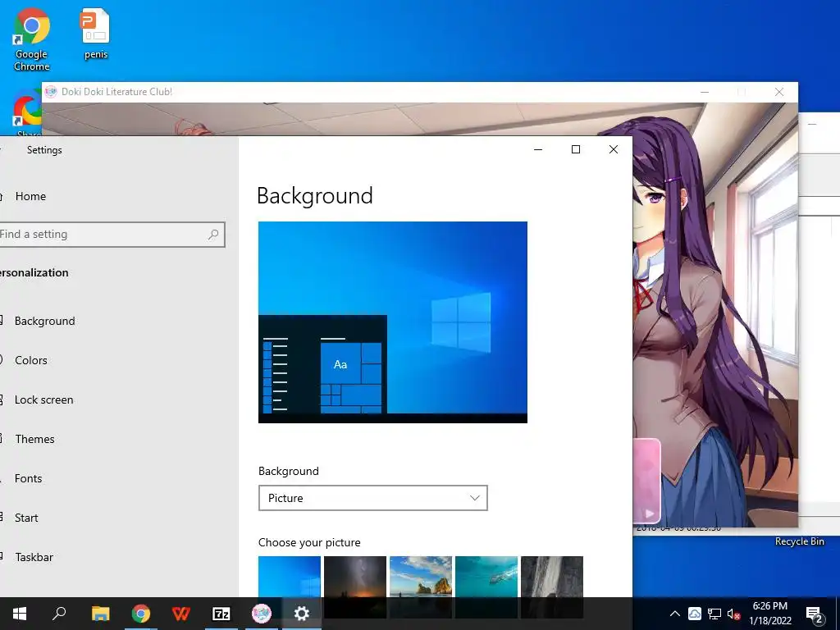This screenshot has height=630, width=840.
Task: Click the partially hidden Chrome shortcut under Doki window
Action: [x=25, y=111]
